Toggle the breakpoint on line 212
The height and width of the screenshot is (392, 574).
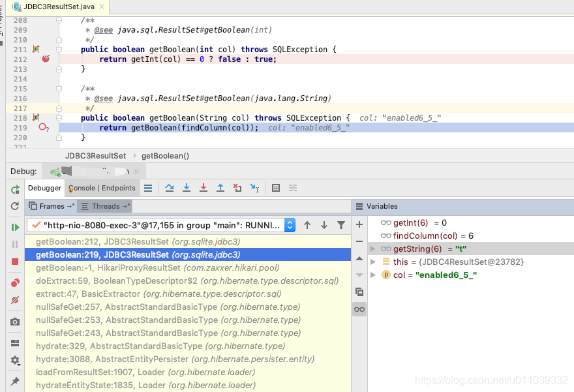46,59
